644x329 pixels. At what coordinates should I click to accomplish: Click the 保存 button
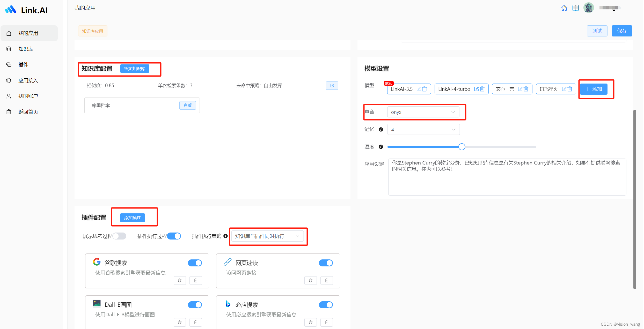pyautogui.click(x=621, y=31)
